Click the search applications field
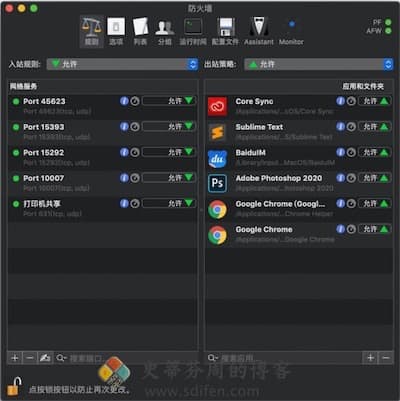 pyautogui.click(x=283, y=358)
